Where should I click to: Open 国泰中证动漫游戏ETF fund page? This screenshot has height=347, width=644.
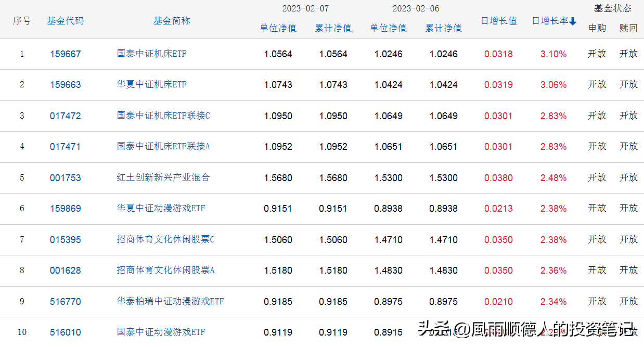(161, 332)
